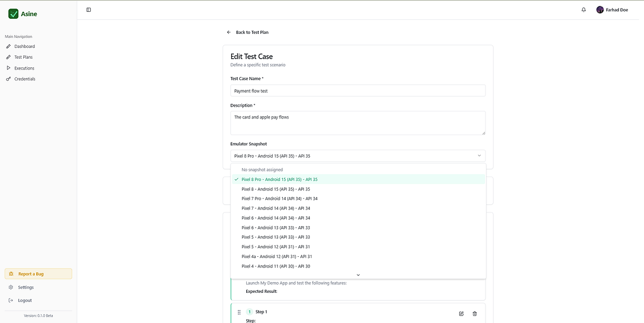Edit Step 1 with pencil icon
The image size is (644, 323).
tap(461, 313)
